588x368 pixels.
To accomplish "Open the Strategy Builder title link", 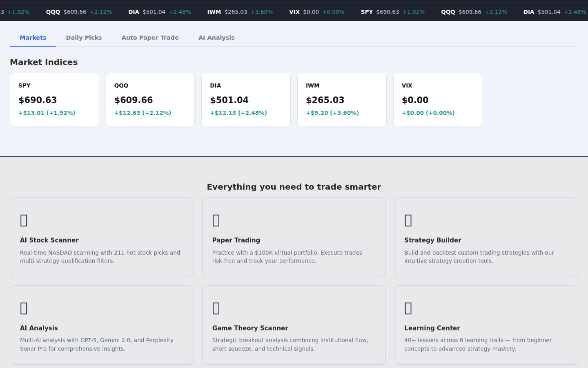I will [x=432, y=240].
